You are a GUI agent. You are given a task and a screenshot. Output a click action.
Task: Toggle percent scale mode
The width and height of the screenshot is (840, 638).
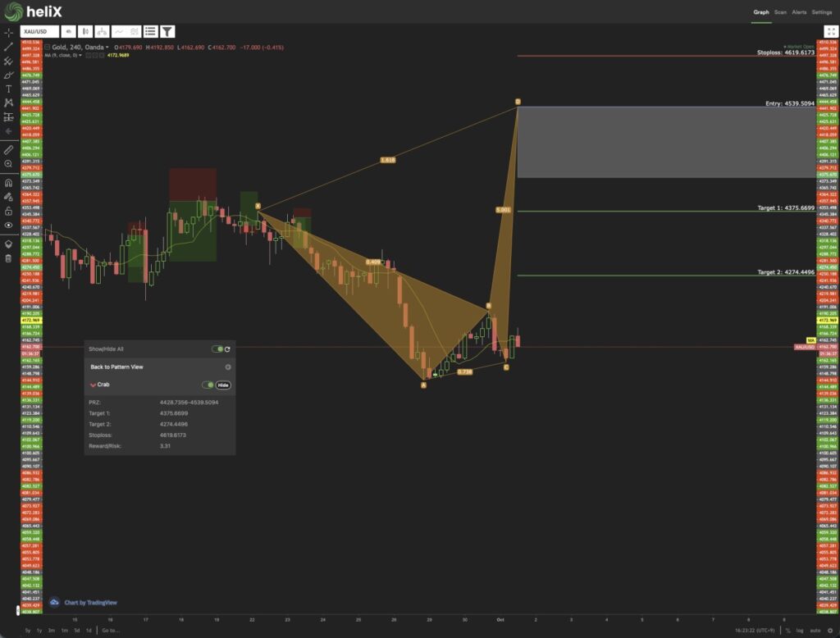click(788, 631)
